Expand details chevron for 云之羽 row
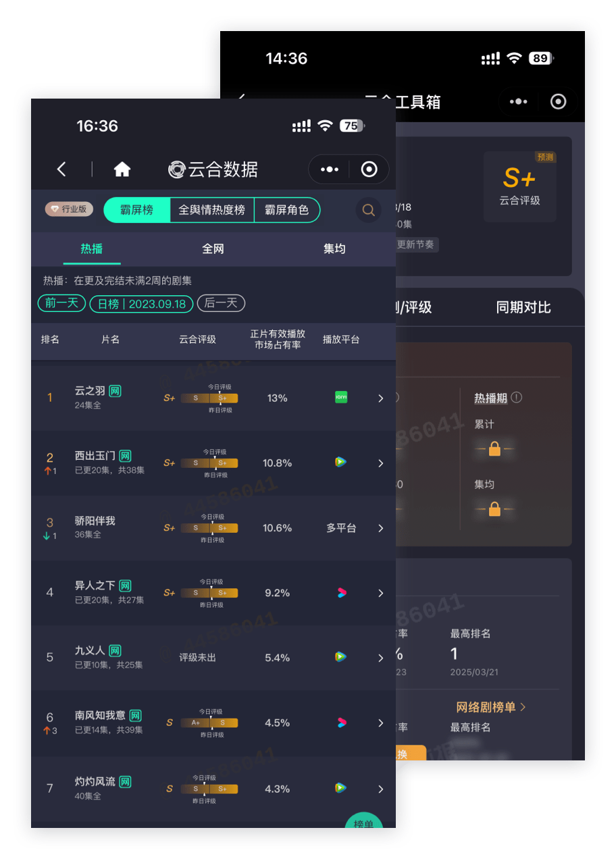The image size is (616, 859). [381, 398]
